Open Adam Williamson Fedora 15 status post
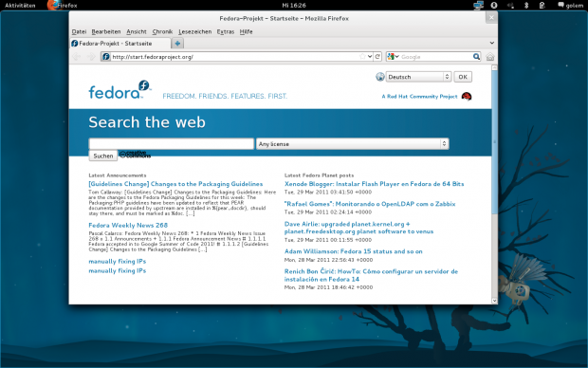588x368 pixels. pyautogui.click(x=353, y=251)
